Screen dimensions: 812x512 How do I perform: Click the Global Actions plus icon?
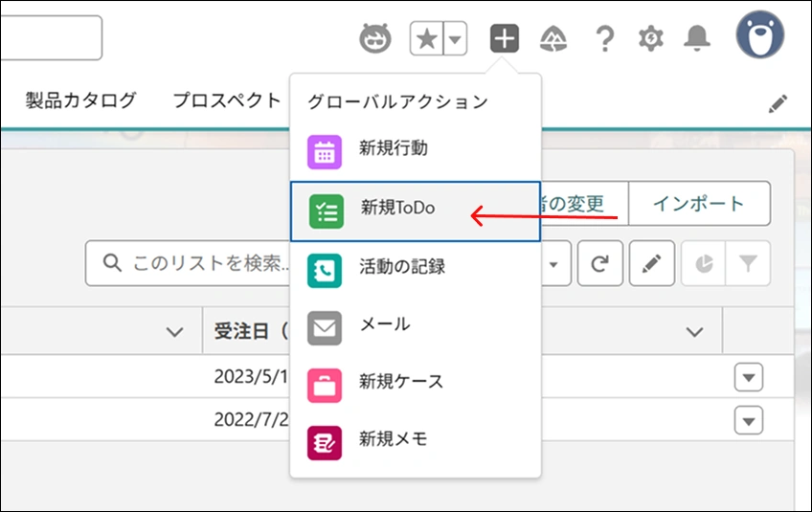pos(505,38)
